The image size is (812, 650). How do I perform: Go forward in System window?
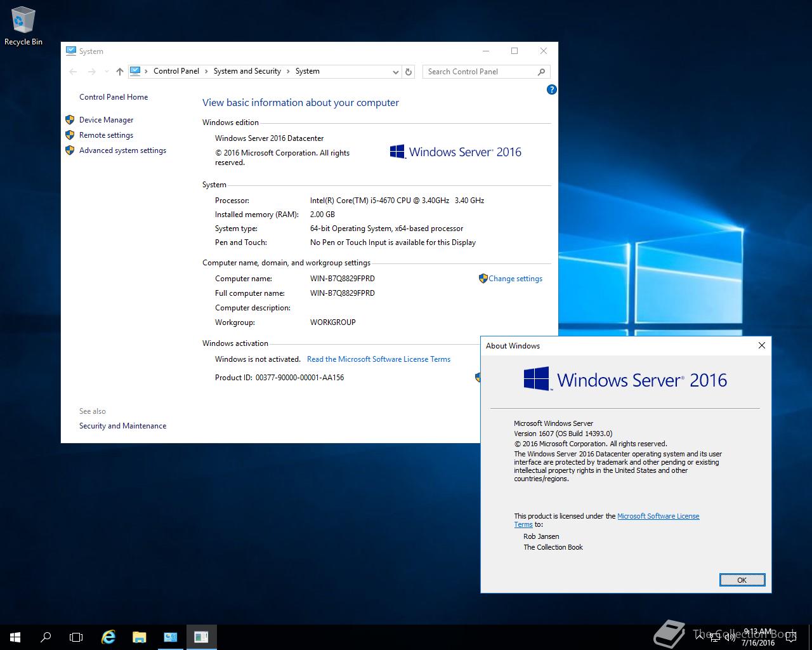[92, 72]
